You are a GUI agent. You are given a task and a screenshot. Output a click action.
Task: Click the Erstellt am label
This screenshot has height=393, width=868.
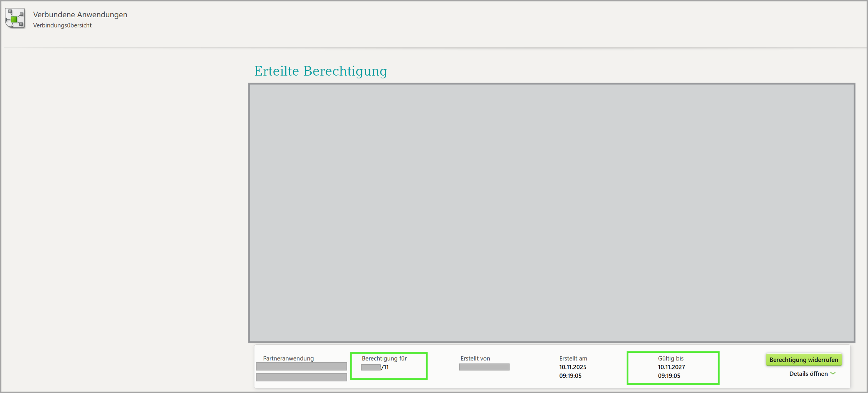573,358
